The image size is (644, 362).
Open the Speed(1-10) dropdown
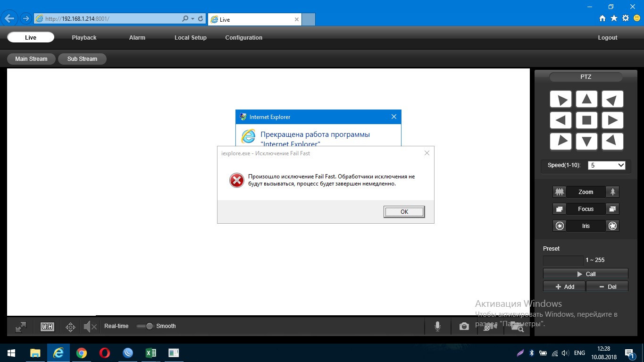(x=606, y=165)
